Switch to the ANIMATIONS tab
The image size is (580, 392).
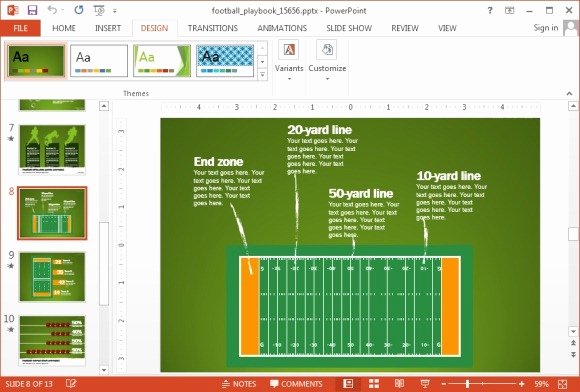tap(282, 28)
